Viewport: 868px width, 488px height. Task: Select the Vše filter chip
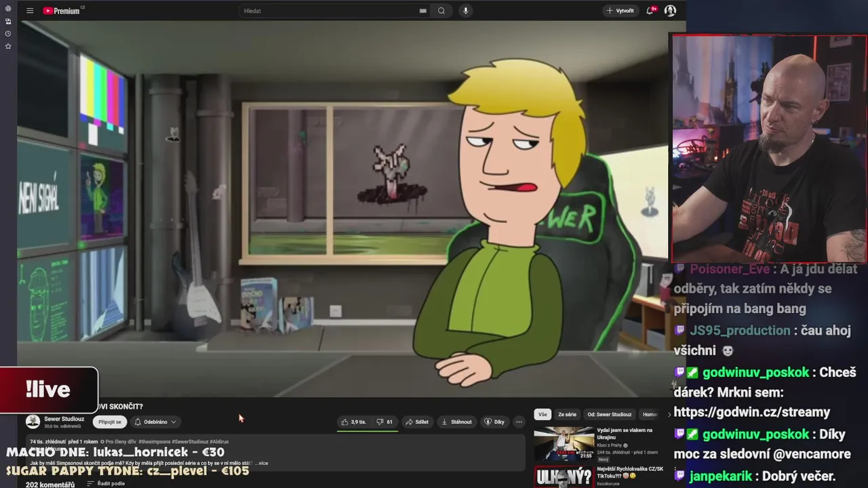tap(542, 414)
